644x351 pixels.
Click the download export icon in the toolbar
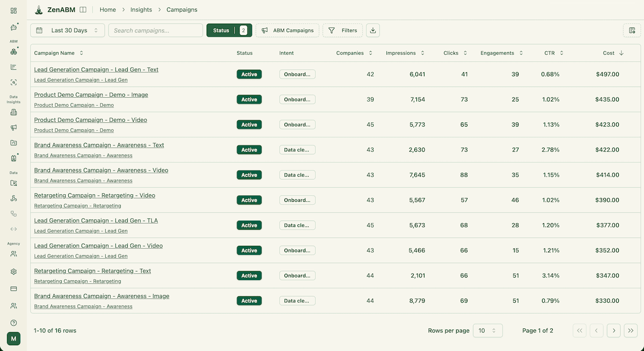pyautogui.click(x=372, y=31)
